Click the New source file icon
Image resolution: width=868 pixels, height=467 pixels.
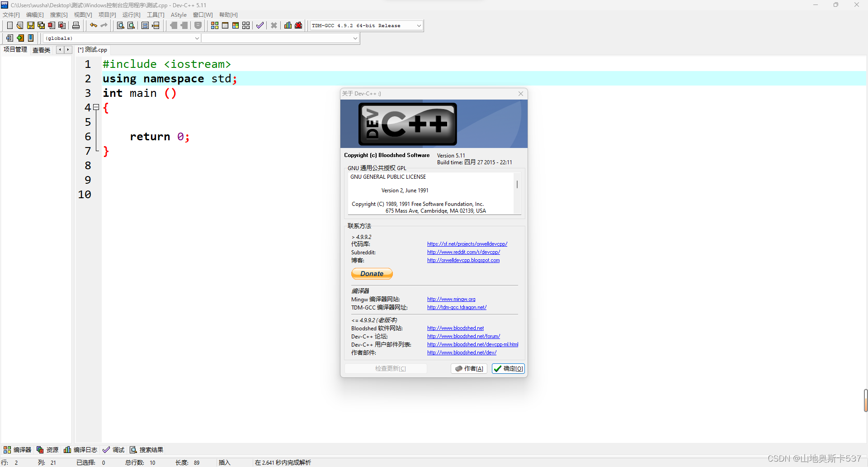pos(9,25)
